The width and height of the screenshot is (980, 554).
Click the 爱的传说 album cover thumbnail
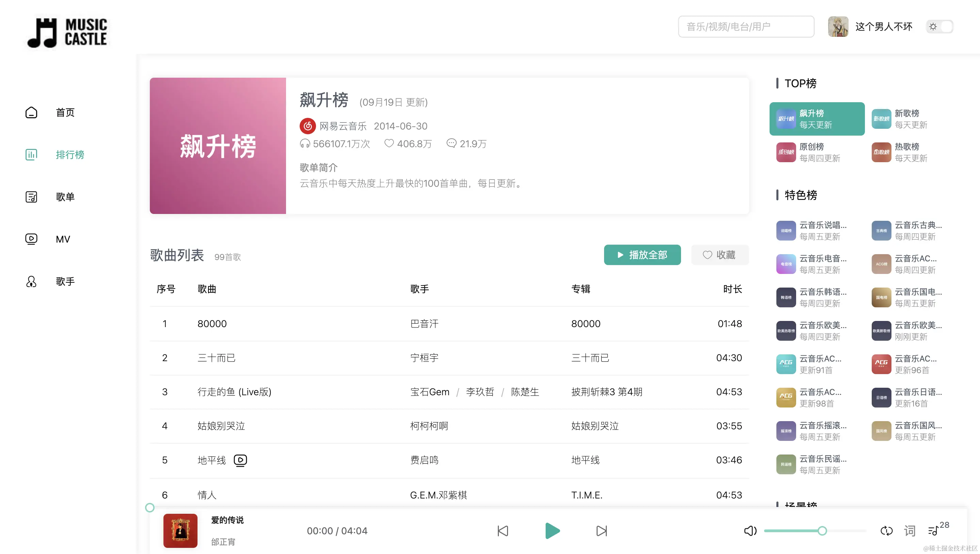[x=180, y=531]
